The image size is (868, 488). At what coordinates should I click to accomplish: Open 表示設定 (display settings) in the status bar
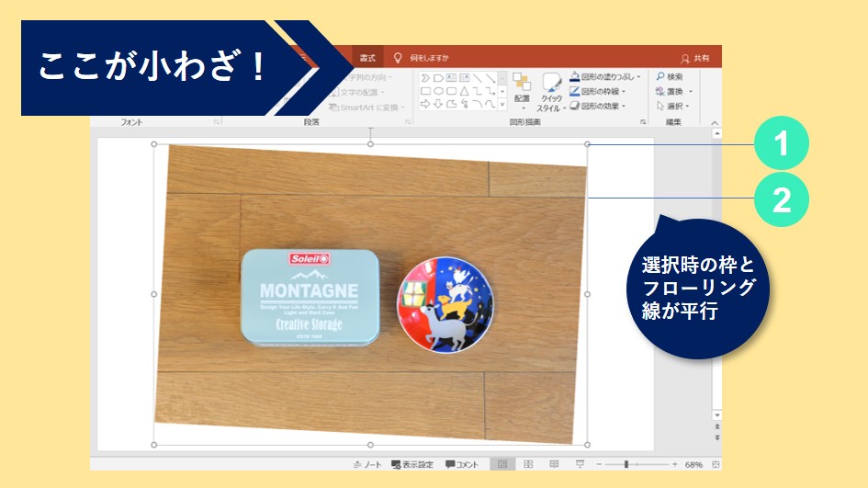click(x=412, y=464)
